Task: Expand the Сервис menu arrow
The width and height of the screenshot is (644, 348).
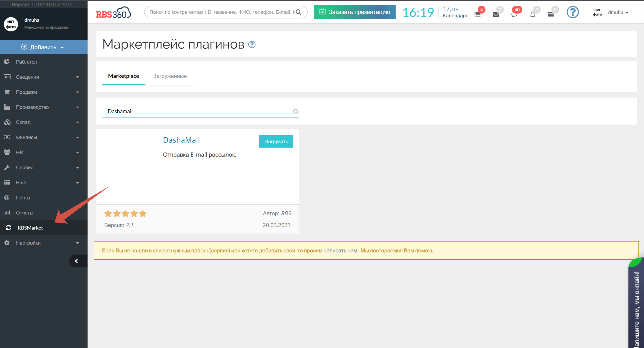Action: coord(77,168)
